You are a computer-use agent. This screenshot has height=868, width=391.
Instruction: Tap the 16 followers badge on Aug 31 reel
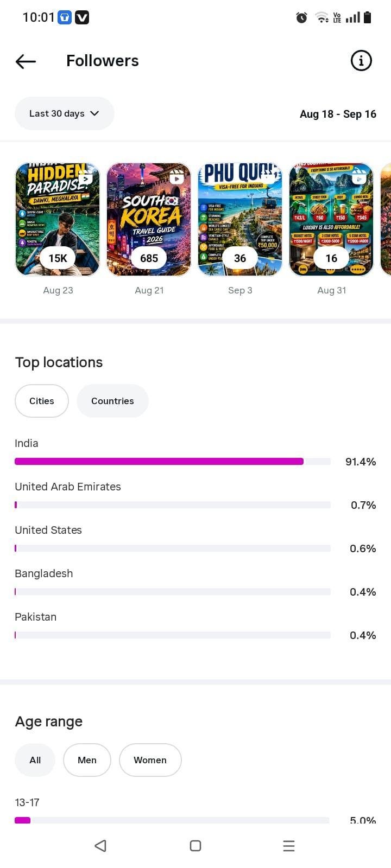point(331,258)
